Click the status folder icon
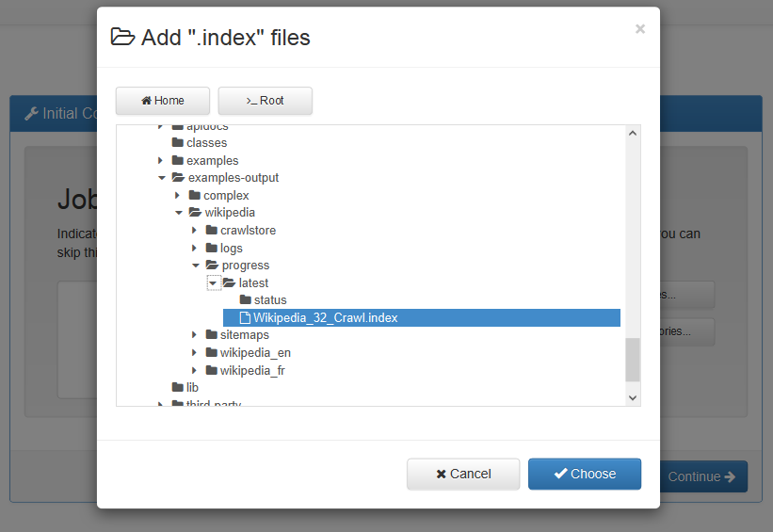 [x=246, y=300]
